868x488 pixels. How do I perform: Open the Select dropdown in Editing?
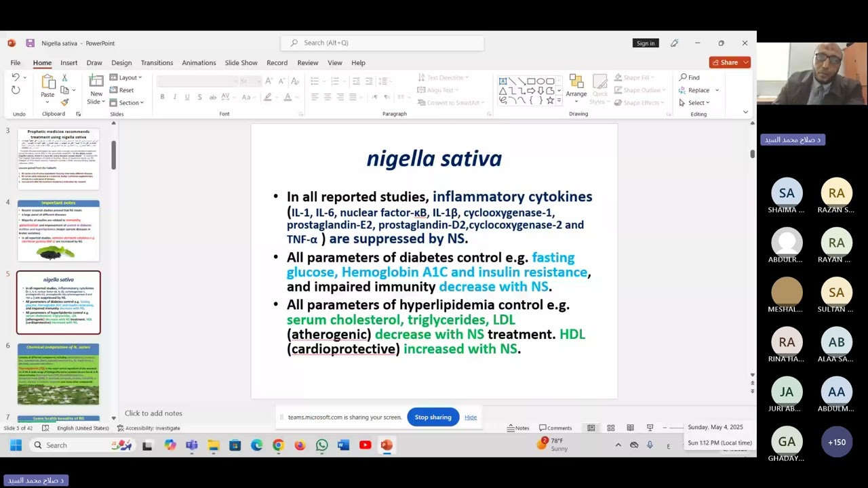[694, 103]
